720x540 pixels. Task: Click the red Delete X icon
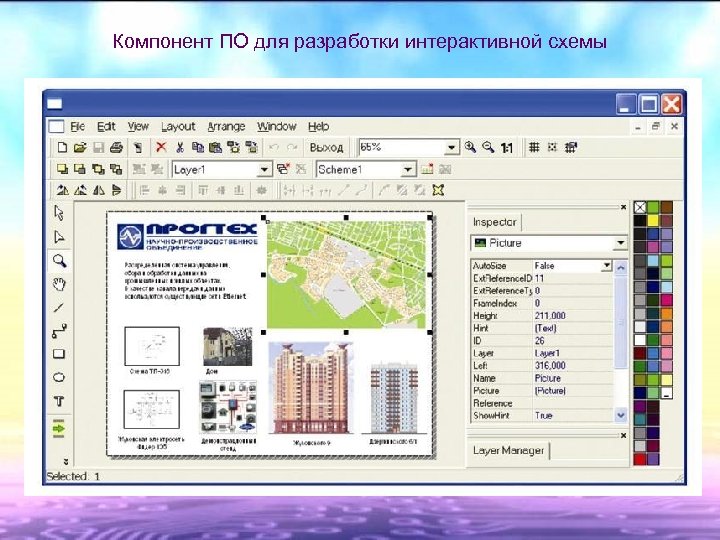click(x=161, y=147)
